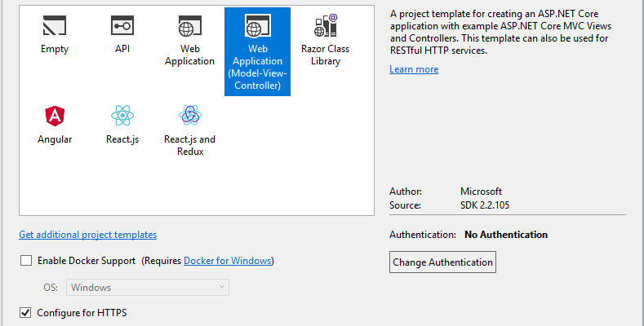Enable the Docker Support checkbox
Screen dimensions: 644x326
26,261
